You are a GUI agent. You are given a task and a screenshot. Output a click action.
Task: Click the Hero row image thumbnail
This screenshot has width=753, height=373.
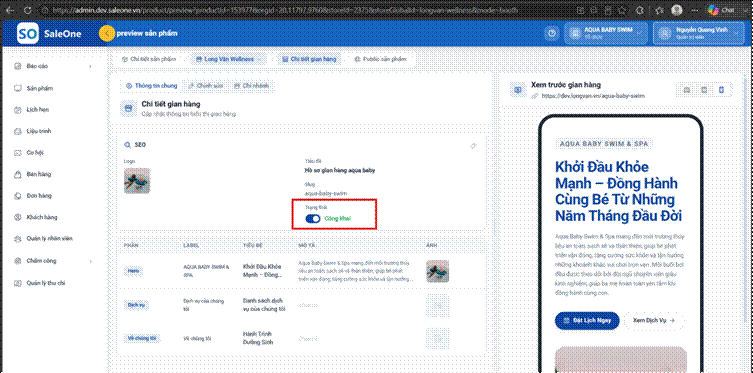click(x=437, y=271)
